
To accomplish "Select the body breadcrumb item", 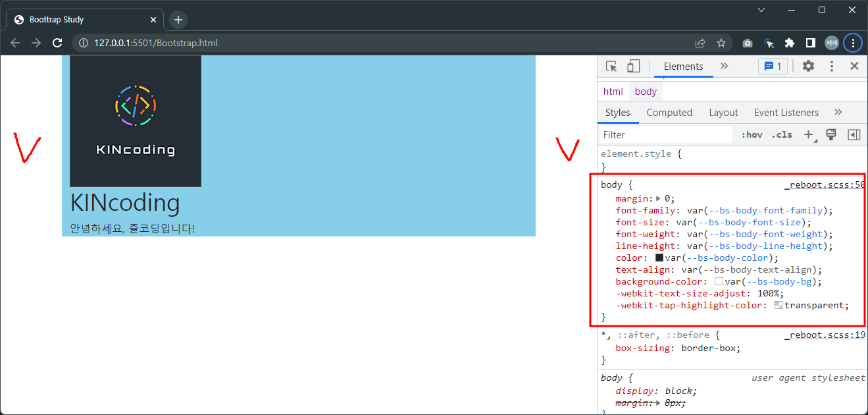I will click(645, 91).
